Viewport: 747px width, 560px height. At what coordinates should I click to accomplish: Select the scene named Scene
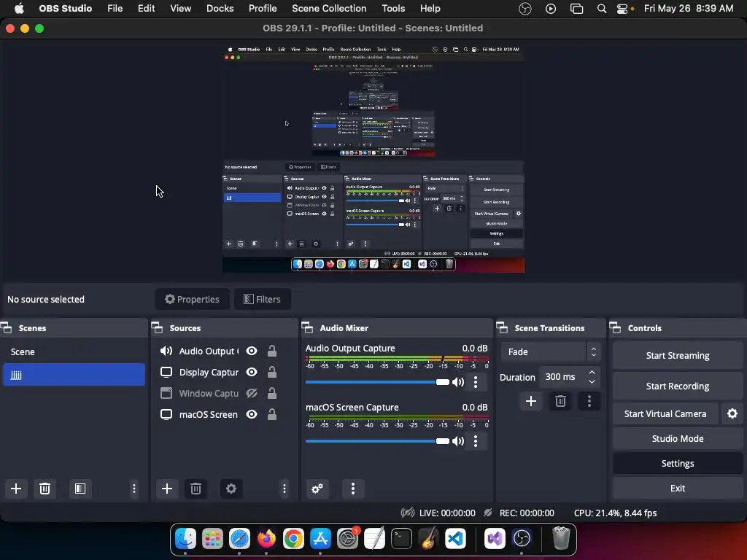point(74,352)
